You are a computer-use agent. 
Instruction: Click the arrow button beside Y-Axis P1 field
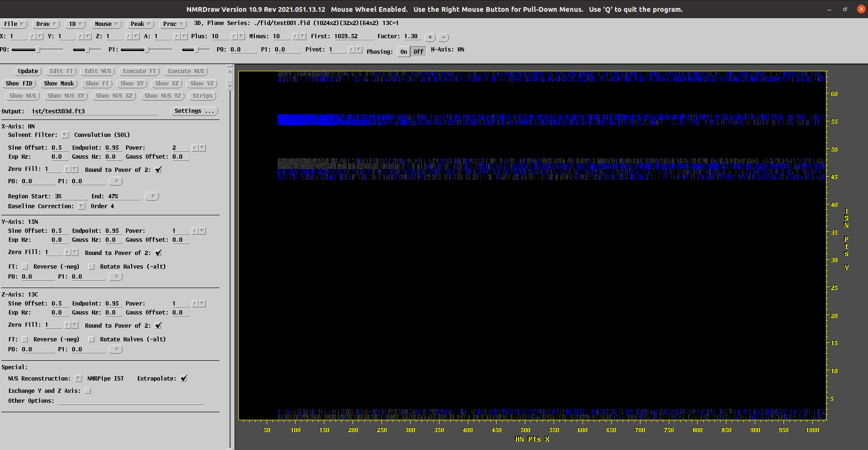[x=115, y=277]
